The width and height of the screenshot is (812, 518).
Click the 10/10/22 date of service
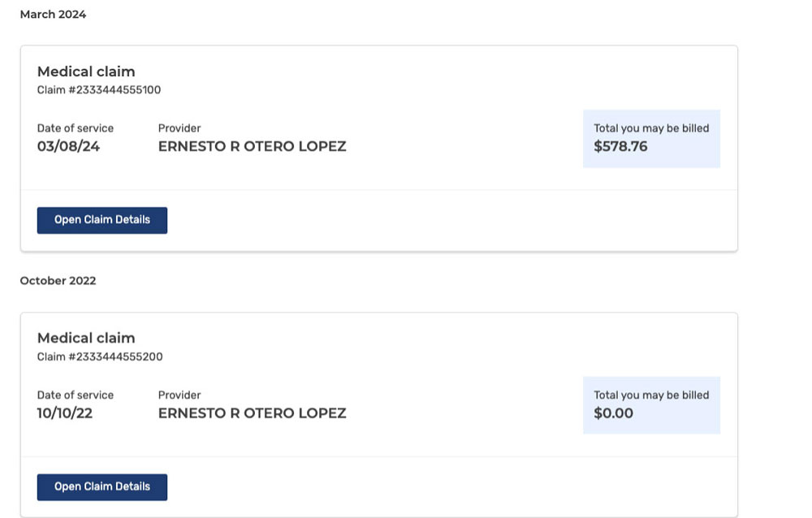click(x=65, y=413)
